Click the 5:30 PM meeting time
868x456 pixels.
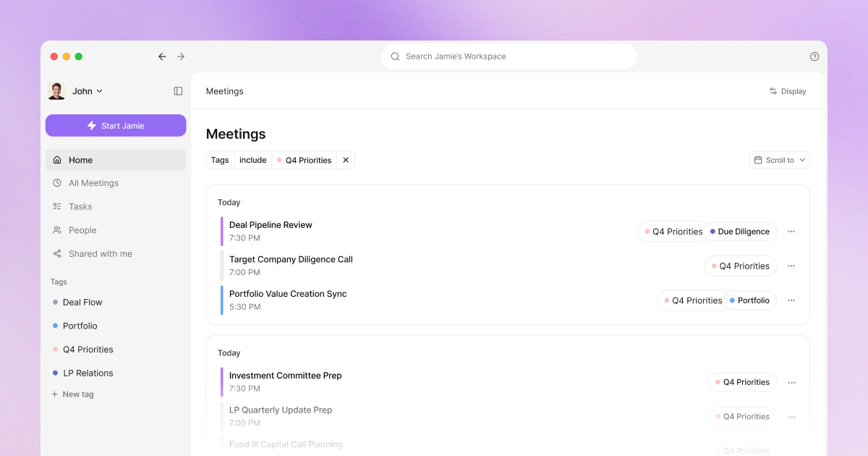pos(244,307)
